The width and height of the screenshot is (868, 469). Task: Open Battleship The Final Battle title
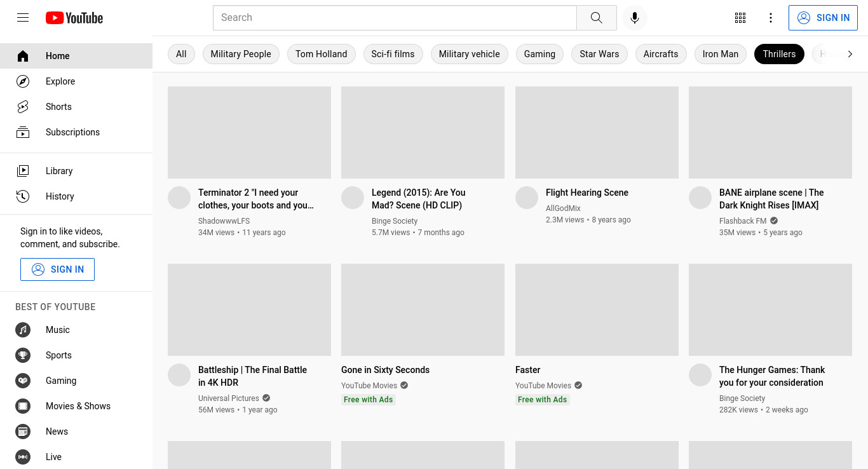(x=252, y=376)
